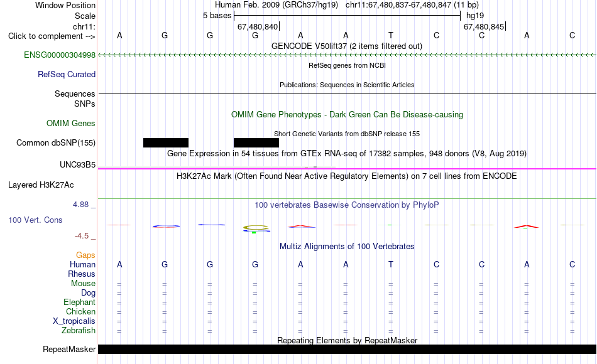Click the hg19 label beside the scale bar
This screenshot has width=597, height=364.
(475, 16)
